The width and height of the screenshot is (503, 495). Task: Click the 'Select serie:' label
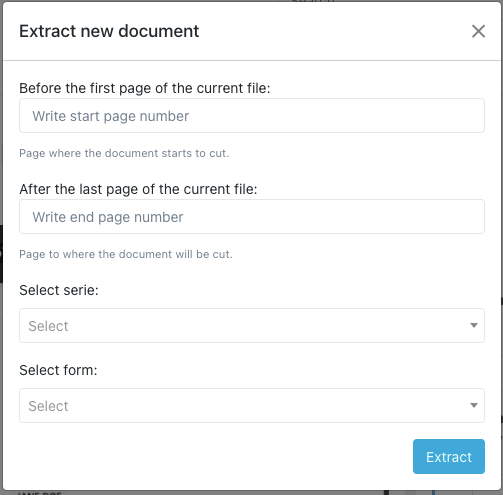coord(59,290)
